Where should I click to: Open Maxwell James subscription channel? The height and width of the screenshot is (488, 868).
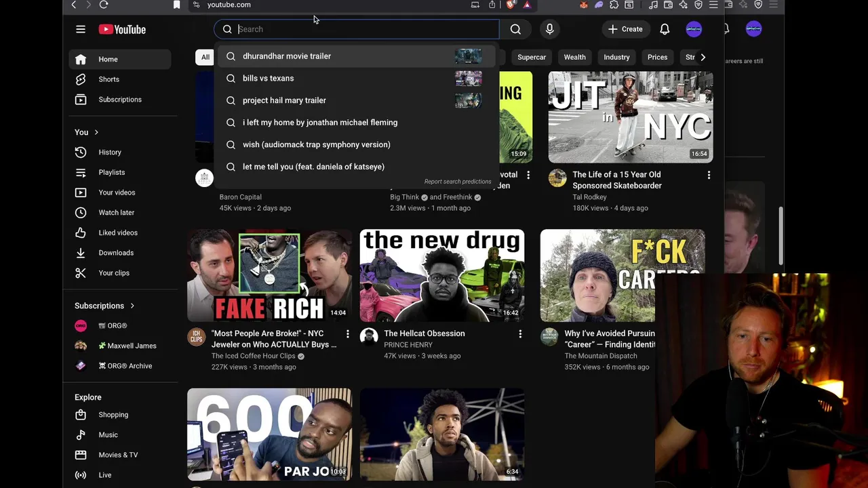120,346
